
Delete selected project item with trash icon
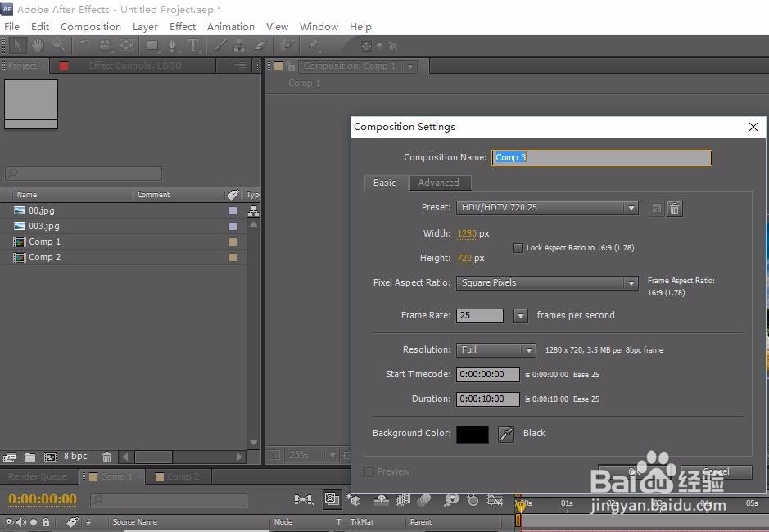(106, 458)
